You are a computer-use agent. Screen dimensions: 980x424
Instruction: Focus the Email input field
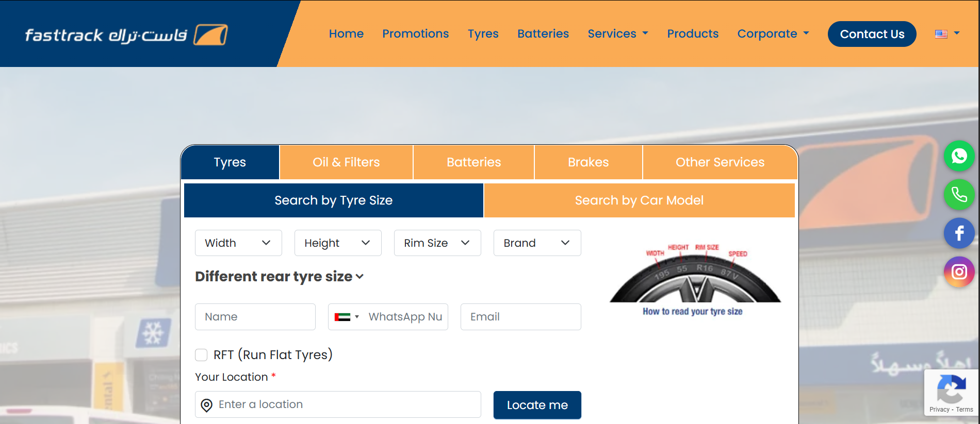coord(521,317)
